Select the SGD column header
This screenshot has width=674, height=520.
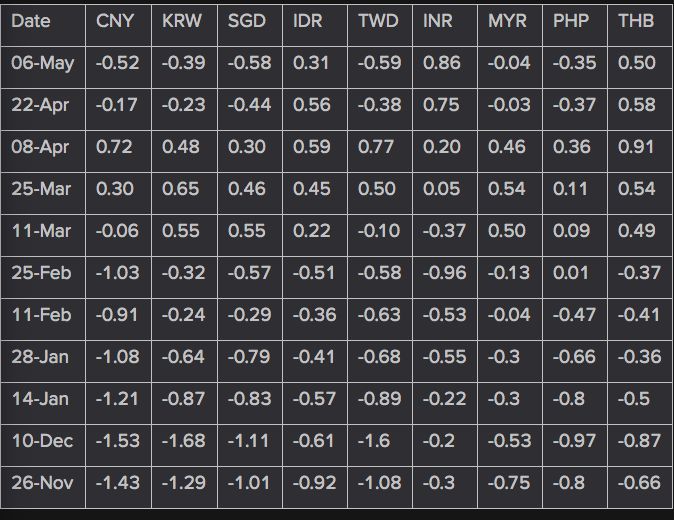(x=247, y=21)
